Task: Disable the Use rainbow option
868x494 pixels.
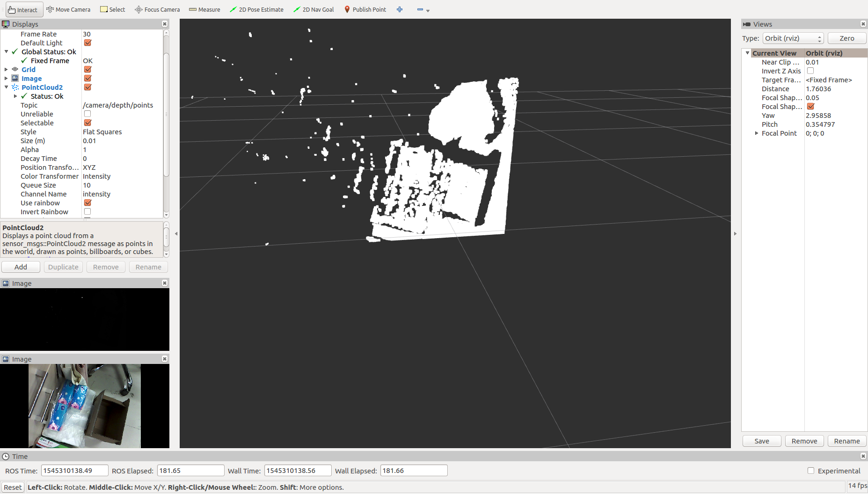Action: (87, 203)
